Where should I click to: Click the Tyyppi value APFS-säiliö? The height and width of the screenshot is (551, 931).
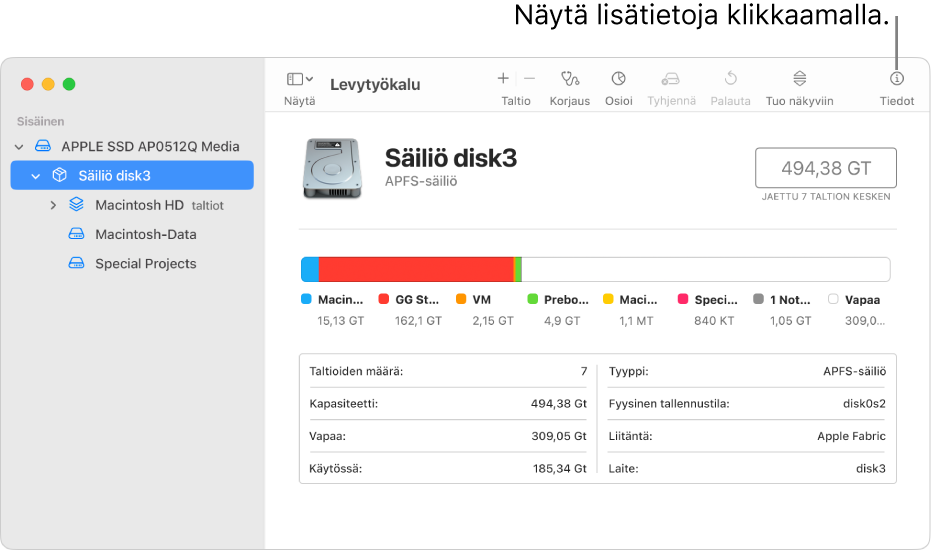[854, 371]
